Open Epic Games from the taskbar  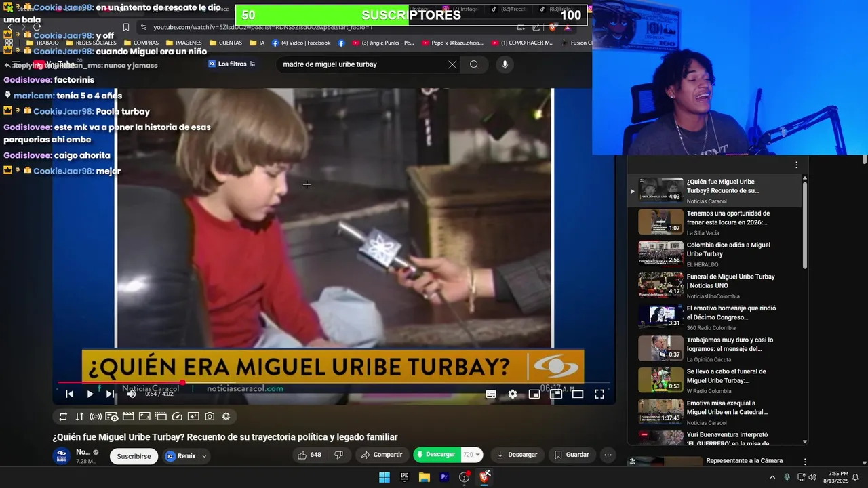404,477
